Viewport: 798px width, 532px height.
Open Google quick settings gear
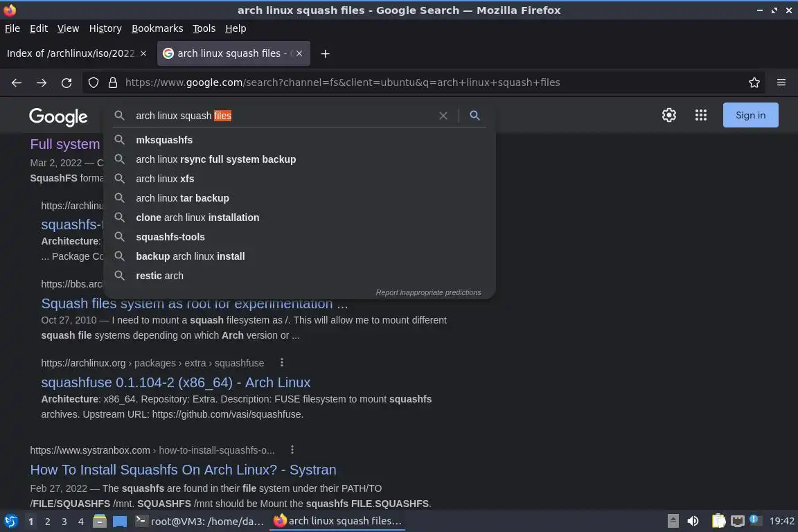[668, 115]
